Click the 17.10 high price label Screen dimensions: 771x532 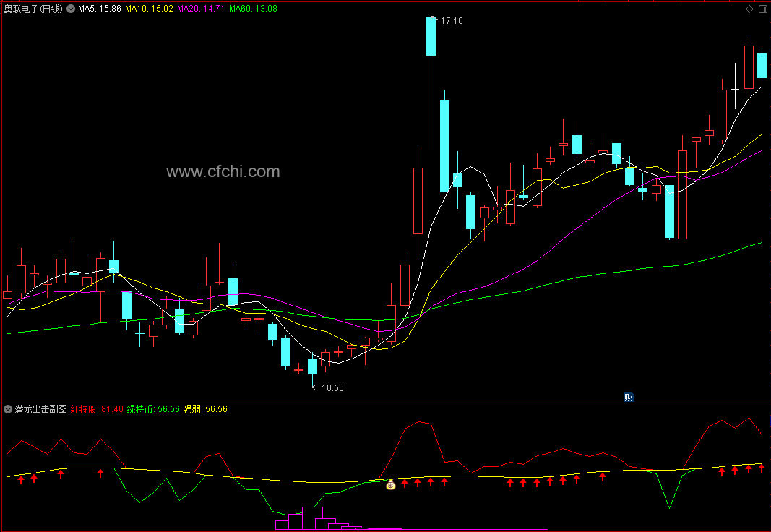(452, 21)
